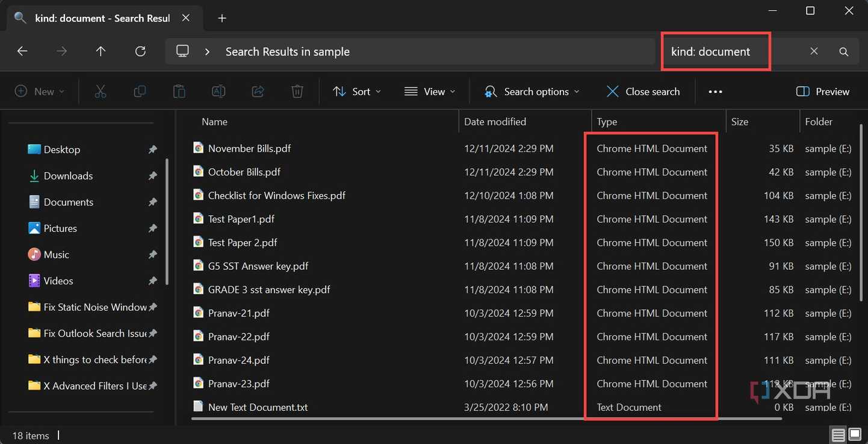Viewport: 868px width, 444px height.
Task: Click the Share icon
Action: 258,92
